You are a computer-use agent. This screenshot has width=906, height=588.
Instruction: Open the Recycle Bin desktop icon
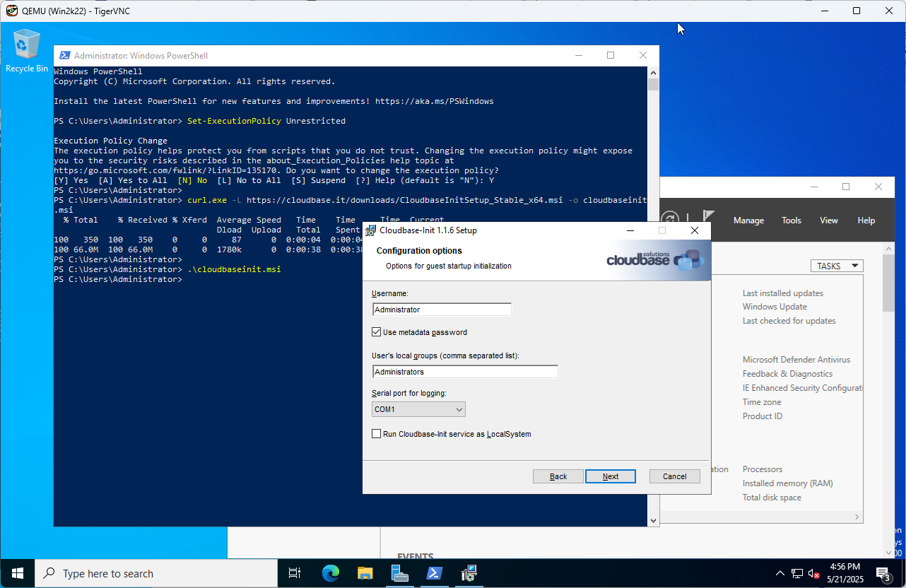pos(27,51)
